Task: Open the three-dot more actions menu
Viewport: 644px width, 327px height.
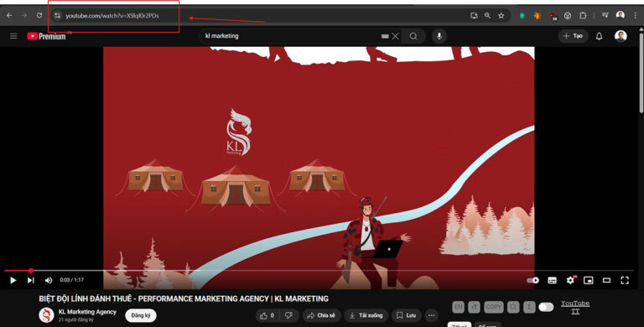Action: (x=431, y=315)
